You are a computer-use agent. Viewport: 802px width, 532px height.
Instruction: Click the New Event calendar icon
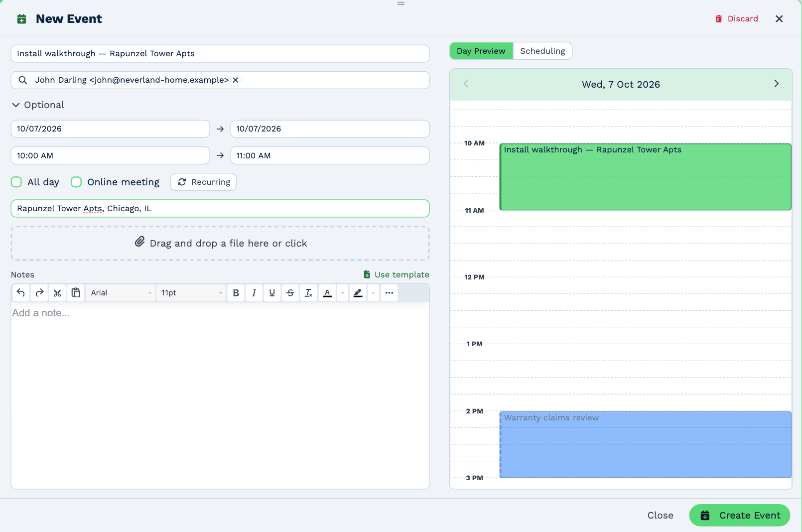pos(21,19)
